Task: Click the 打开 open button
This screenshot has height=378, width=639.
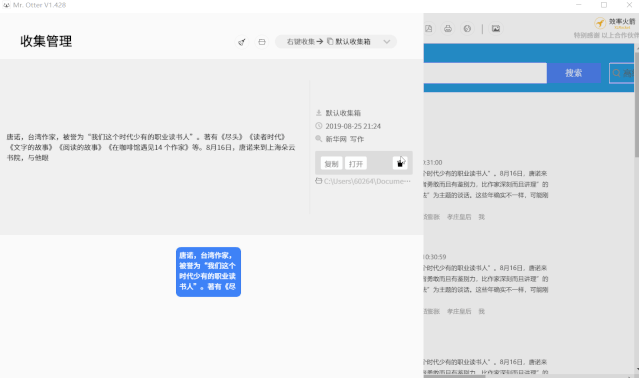Action: [356, 164]
